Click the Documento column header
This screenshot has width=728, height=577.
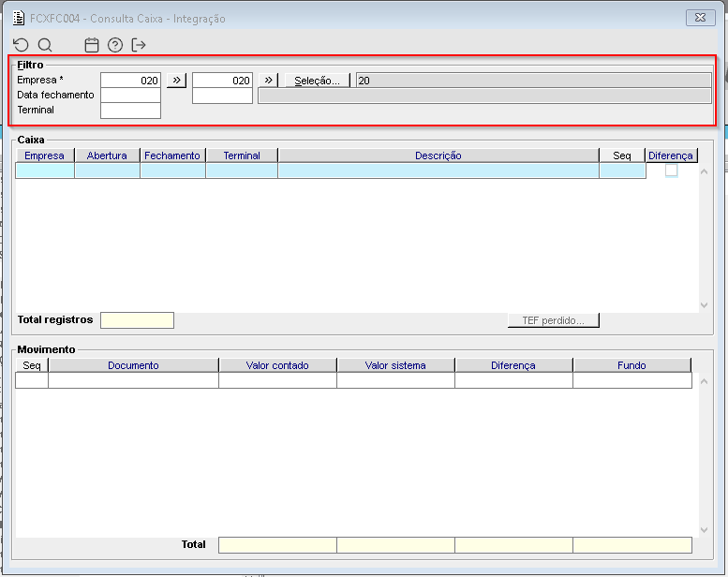[x=133, y=365]
